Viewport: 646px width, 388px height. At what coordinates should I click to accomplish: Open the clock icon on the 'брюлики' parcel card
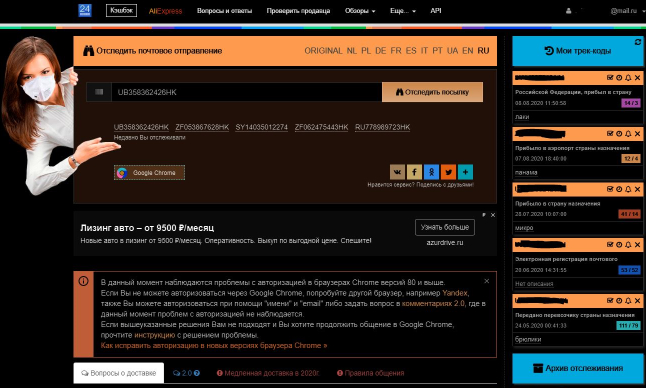[619, 301]
